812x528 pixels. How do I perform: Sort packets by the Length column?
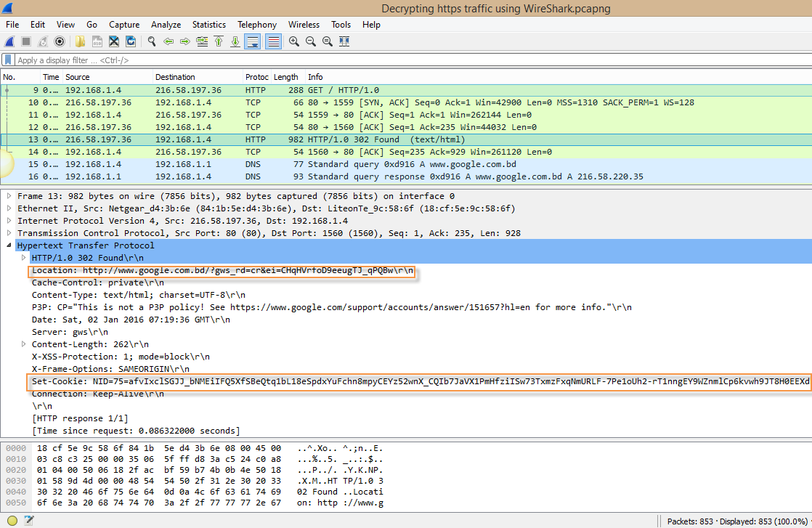click(288, 77)
